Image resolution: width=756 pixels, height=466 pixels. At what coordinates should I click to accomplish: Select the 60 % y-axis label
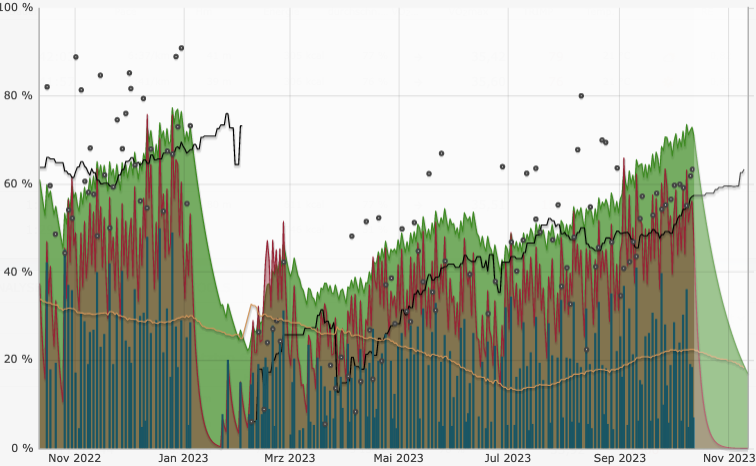(18, 184)
